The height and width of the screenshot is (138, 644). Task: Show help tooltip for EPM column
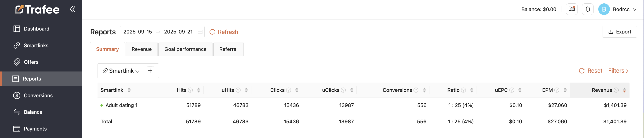(557, 90)
